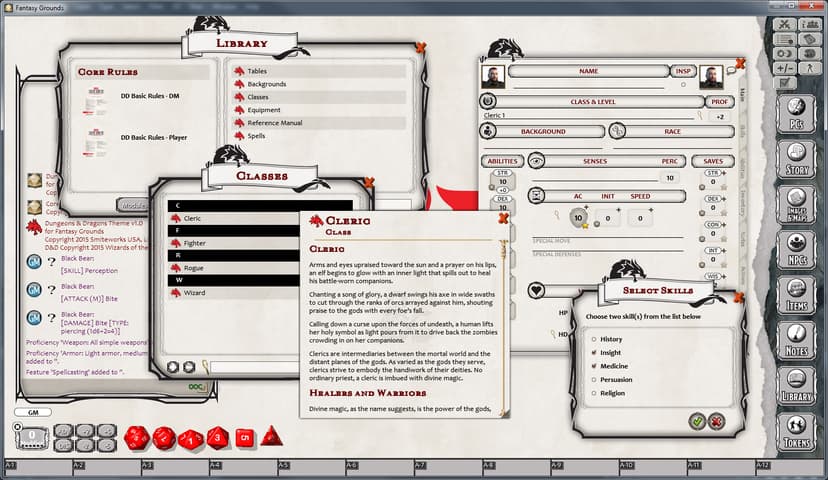Image resolution: width=828 pixels, height=480 pixels.
Task: Click the heart health icon on character sheet
Action: (x=536, y=290)
